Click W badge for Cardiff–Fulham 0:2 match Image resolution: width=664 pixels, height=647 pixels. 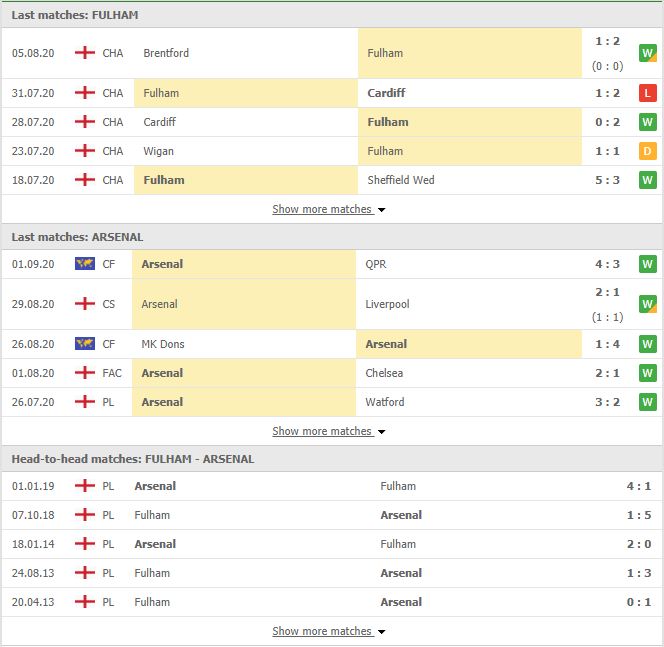647,122
